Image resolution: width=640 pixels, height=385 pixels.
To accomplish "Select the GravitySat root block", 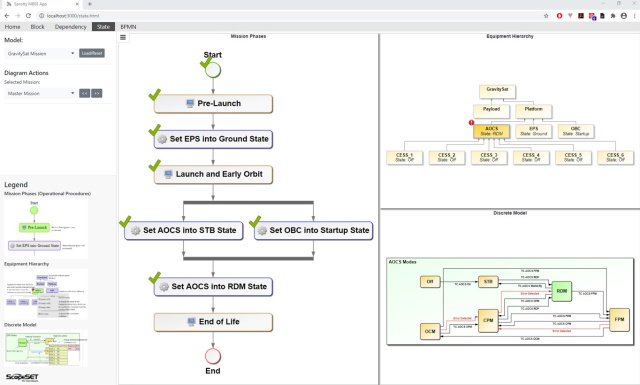I will pyautogui.click(x=497, y=91).
